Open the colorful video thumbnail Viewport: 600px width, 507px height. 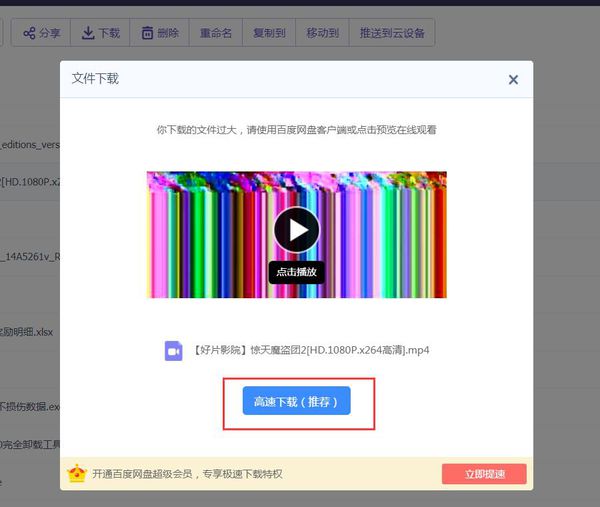(x=297, y=235)
